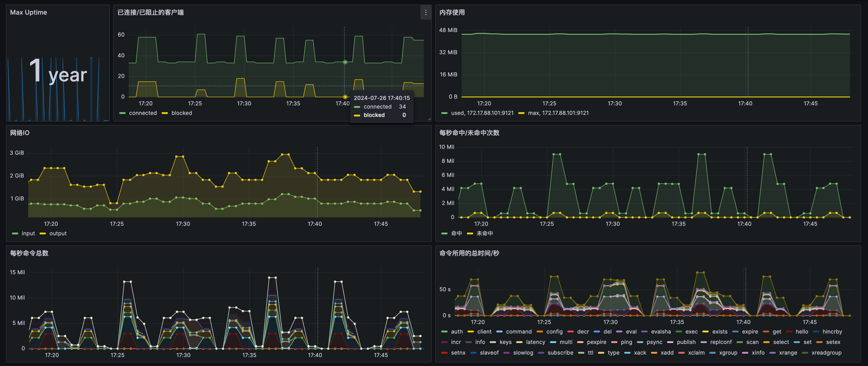Toggle the 命中 series in the legend
Image resolution: width=868 pixels, height=366 pixels.
pyautogui.click(x=457, y=234)
